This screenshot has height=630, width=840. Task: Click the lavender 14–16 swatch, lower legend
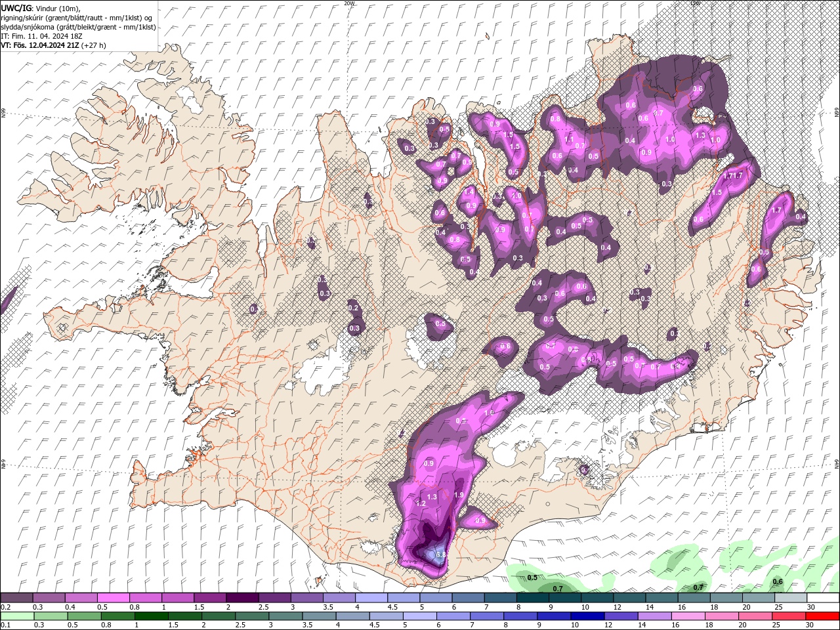tap(655, 616)
